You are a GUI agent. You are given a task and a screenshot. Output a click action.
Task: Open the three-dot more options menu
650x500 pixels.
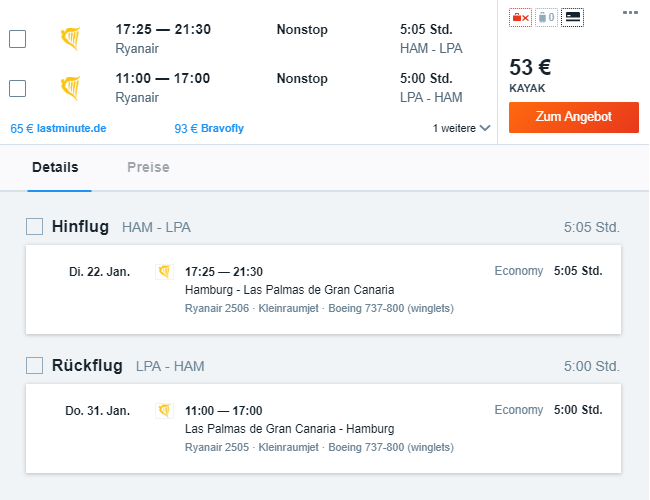click(x=630, y=13)
